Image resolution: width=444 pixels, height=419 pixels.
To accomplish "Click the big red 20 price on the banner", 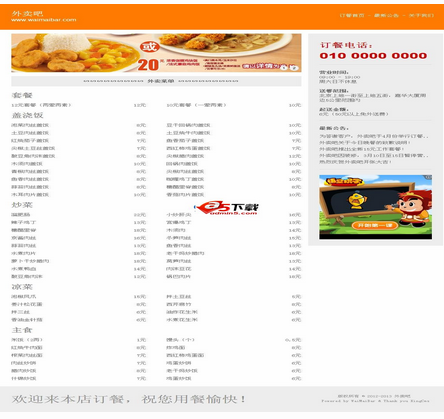I will 148,65.
